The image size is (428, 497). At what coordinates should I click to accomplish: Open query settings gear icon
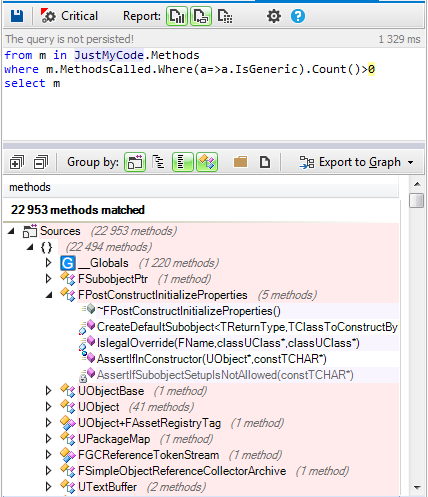pyautogui.click(x=274, y=16)
